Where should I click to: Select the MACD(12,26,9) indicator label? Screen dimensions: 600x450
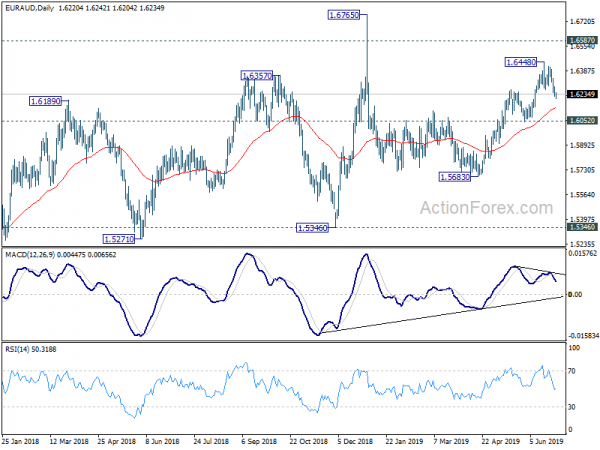click(30, 255)
